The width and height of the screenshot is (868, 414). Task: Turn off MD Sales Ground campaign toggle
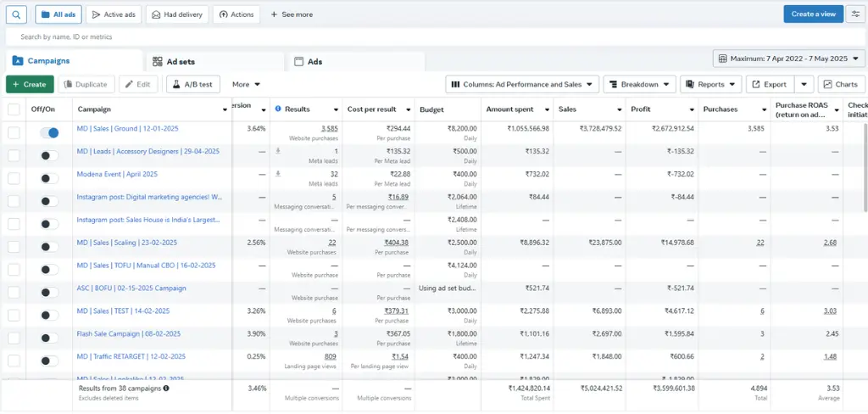49,132
